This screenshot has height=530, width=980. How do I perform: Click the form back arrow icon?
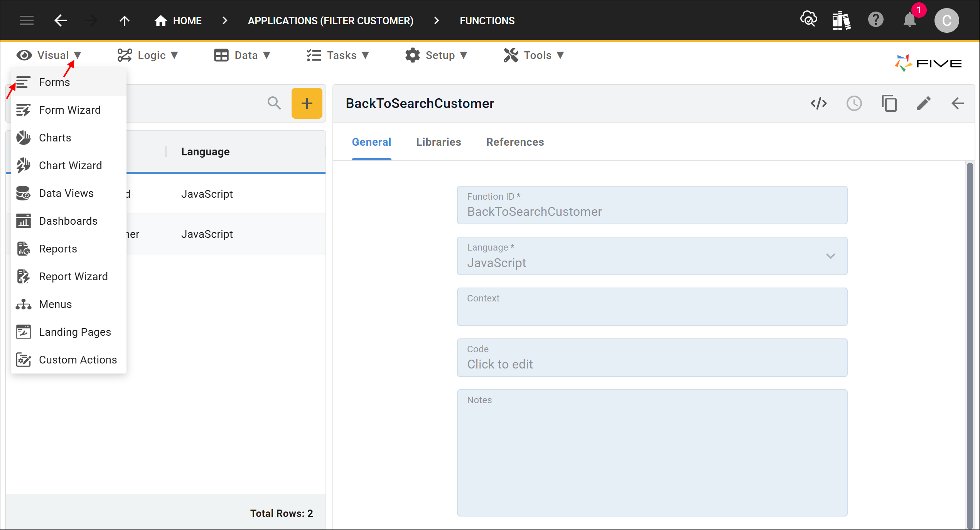pos(958,103)
